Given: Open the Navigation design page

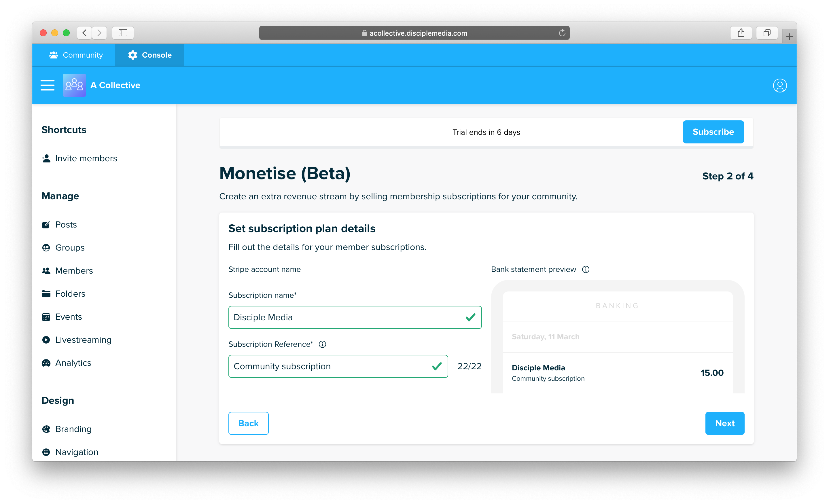Looking at the screenshot, I should point(70,452).
